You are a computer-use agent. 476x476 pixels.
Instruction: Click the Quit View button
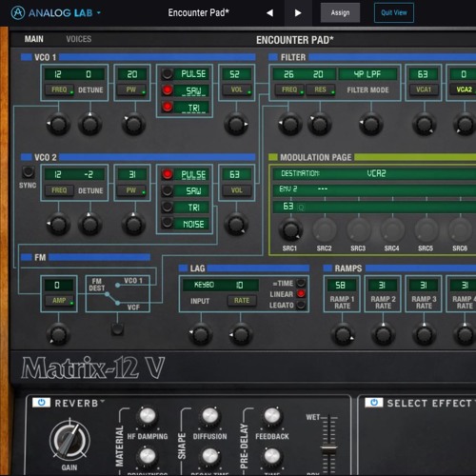[394, 12]
